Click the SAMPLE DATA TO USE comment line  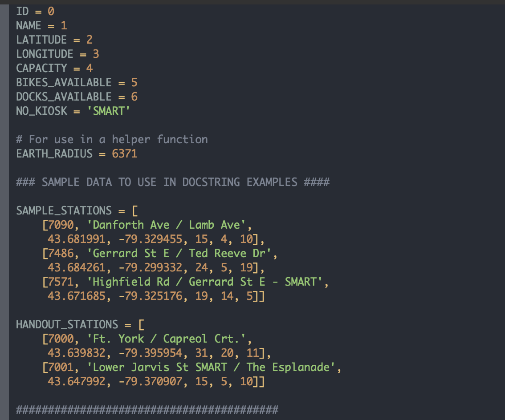pyautogui.click(x=173, y=182)
